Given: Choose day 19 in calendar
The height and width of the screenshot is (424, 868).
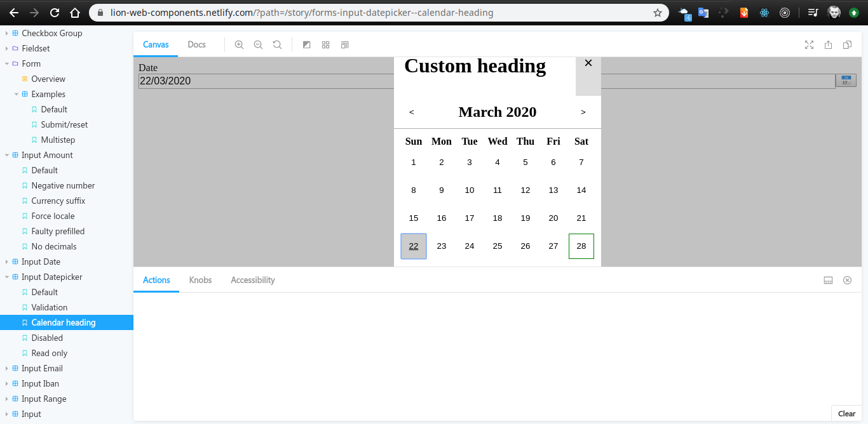Looking at the screenshot, I should (526, 218).
